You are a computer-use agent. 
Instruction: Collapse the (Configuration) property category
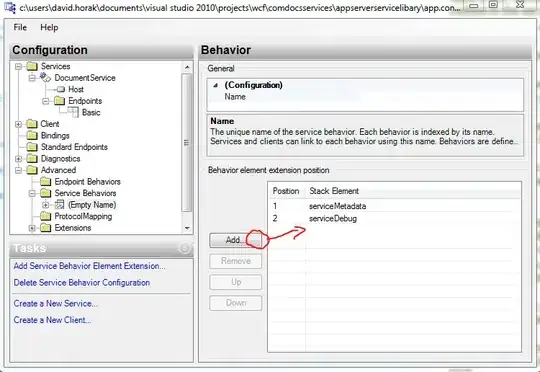pos(216,85)
